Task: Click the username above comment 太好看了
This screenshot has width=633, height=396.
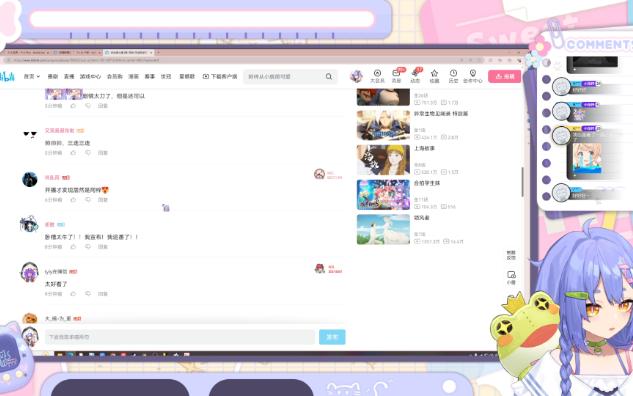Action: (56, 272)
